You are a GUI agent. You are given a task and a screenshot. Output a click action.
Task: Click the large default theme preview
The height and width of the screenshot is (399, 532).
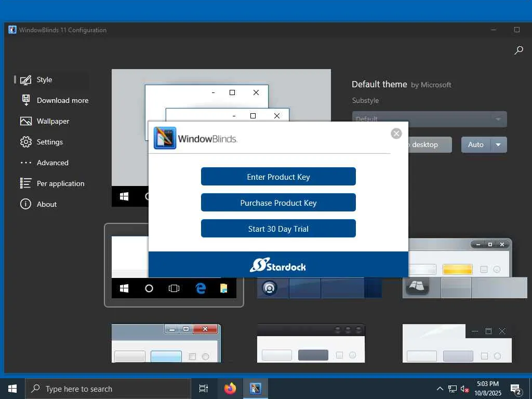221,95
